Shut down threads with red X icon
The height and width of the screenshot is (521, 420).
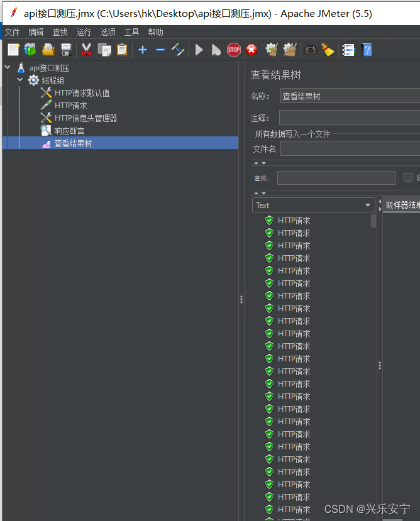tap(251, 50)
